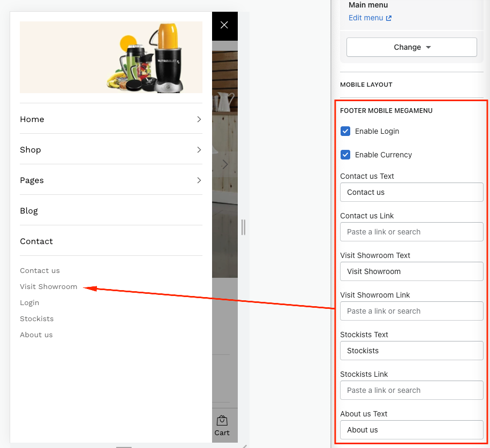Open the Blog menu item
This screenshot has width=490, height=448.
click(x=29, y=211)
